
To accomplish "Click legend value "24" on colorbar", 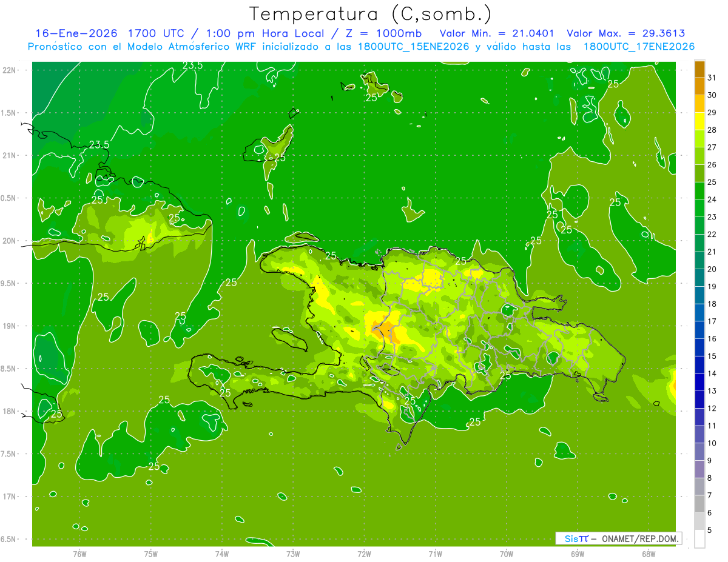I will (x=712, y=199).
